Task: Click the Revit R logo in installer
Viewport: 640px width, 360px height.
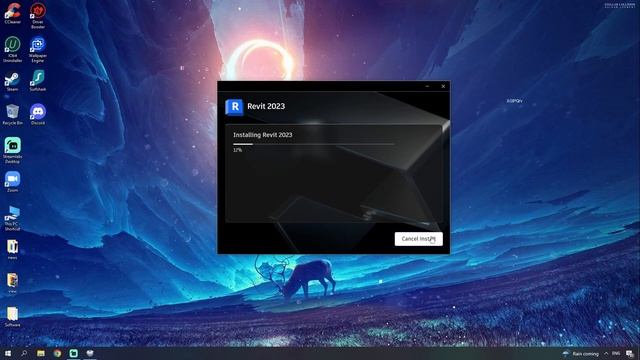Action: point(235,107)
